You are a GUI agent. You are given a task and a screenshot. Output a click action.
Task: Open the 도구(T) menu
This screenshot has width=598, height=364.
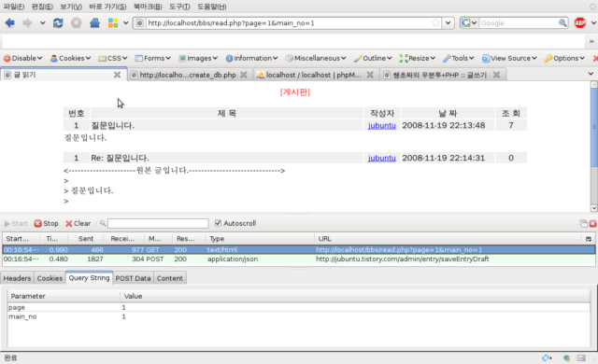(x=179, y=7)
